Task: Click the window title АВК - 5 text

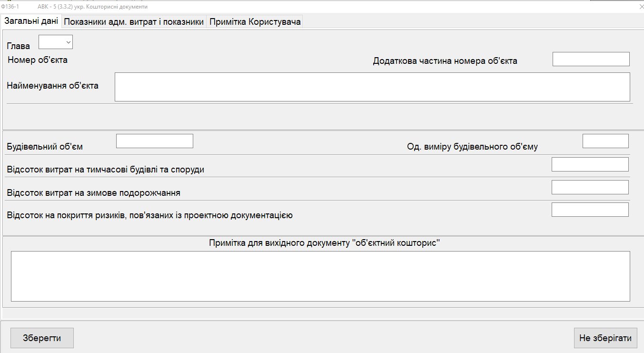Action: (92, 7)
